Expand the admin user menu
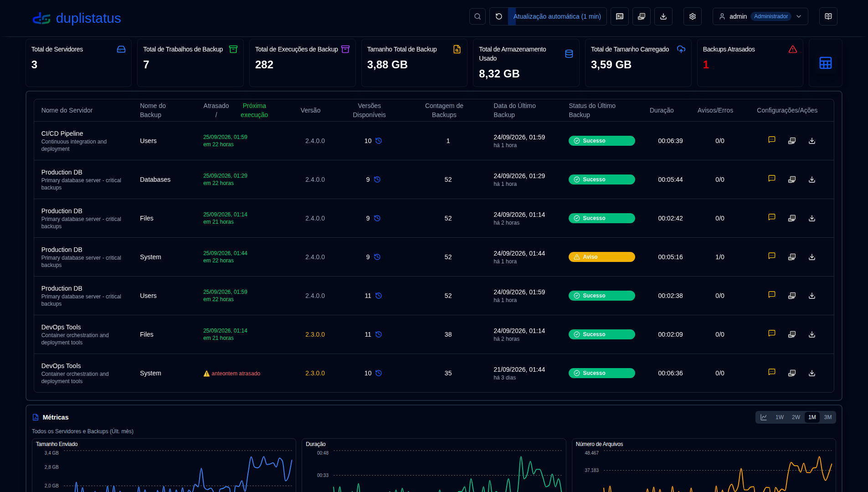Screen dimensions: 868x492 coord(760,16)
